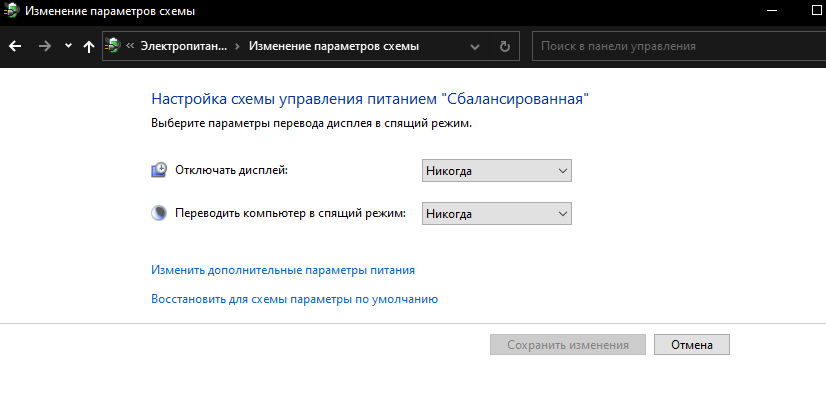
Task: Click the Отмена button
Action: pos(692,345)
